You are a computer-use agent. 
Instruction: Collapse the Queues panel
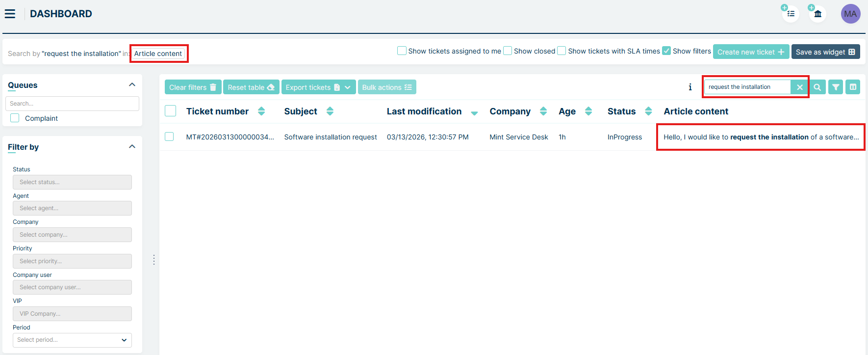[132, 85]
